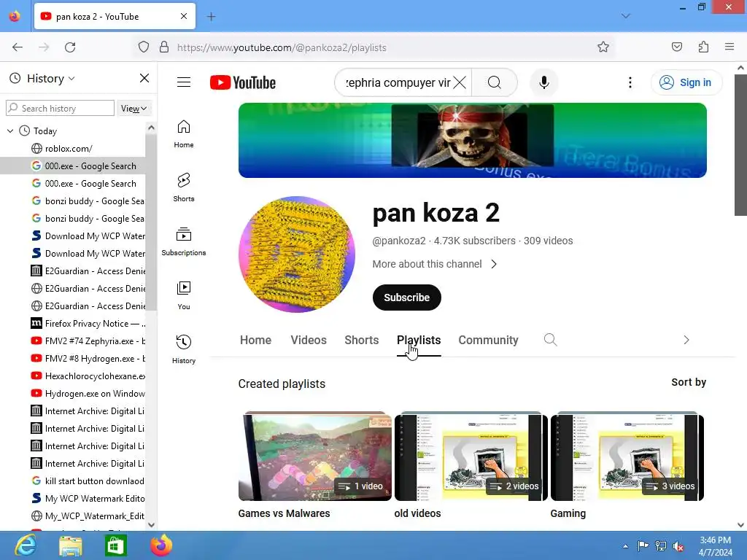Open Games vs Malwares playlist thumbnail
Viewport: 747px width, 560px height.
tap(315, 456)
